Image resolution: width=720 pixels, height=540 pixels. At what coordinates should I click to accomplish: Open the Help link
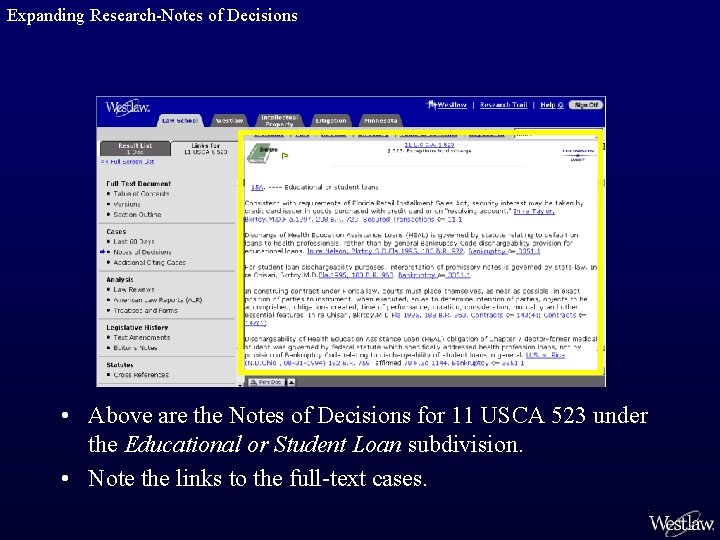click(x=548, y=105)
